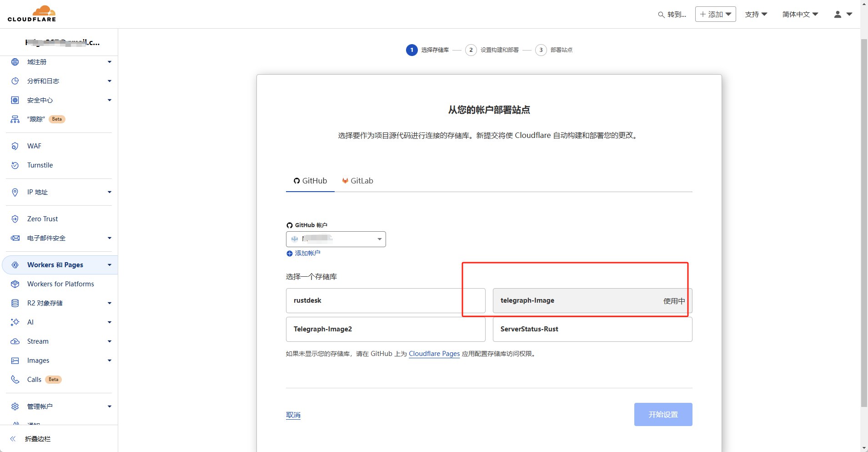Click the Workers for Platforms cube icon
The width and height of the screenshot is (868, 452).
coord(15,284)
